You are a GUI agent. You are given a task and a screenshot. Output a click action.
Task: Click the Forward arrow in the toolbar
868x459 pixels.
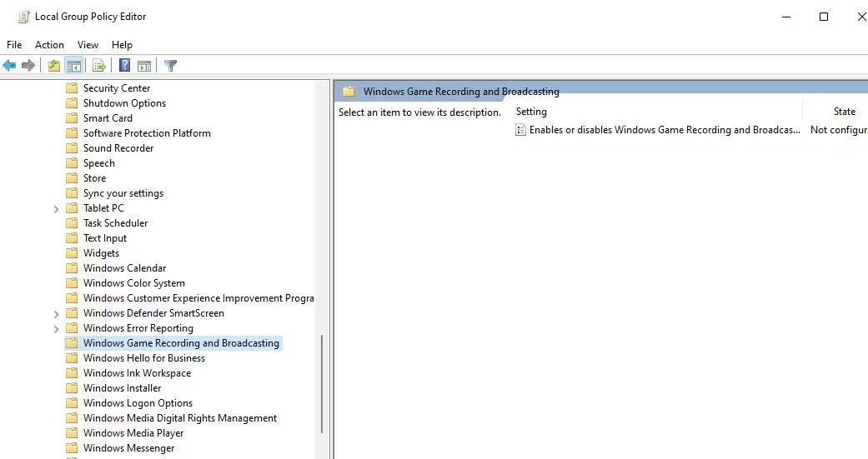tap(29, 66)
